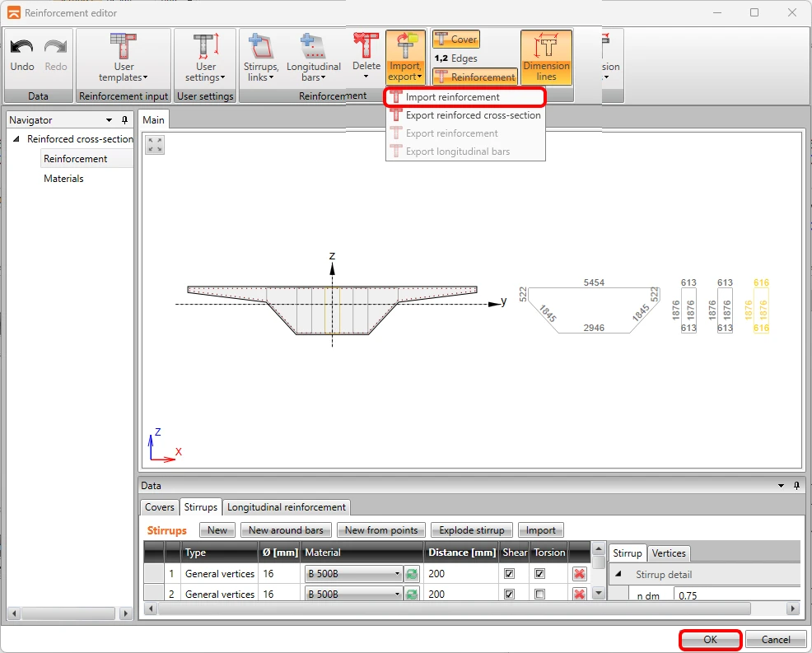Click the Delete reinforcement icon

366,45
